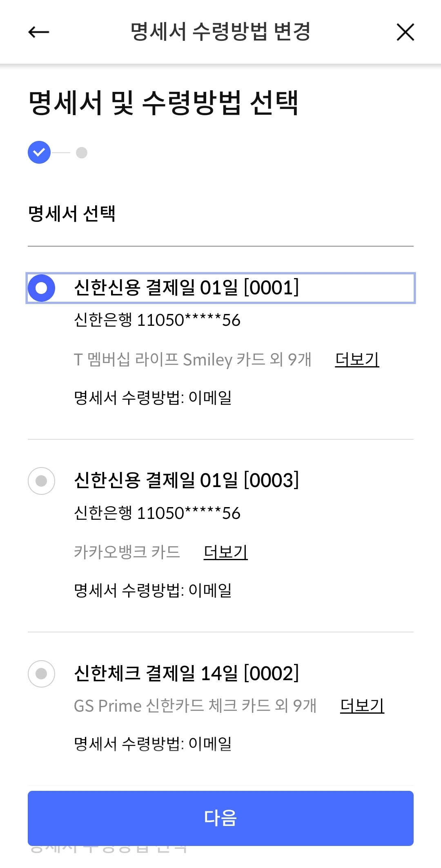441x868 pixels.
Task: Expand 더보기 beside T 멤버십 라이프 Smiley 카드
Action: coord(357,360)
